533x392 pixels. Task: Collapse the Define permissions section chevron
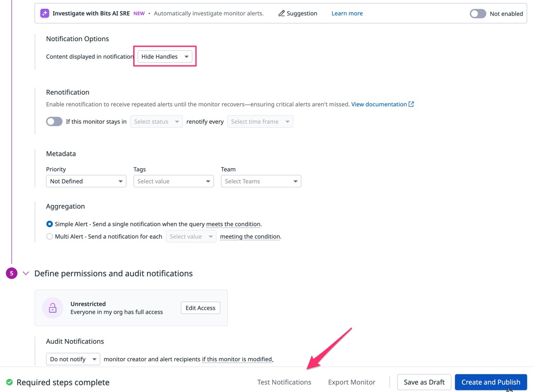pos(25,273)
